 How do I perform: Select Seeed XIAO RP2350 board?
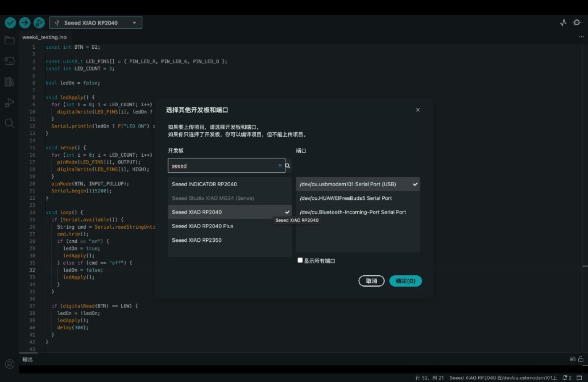[x=230, y=240]
